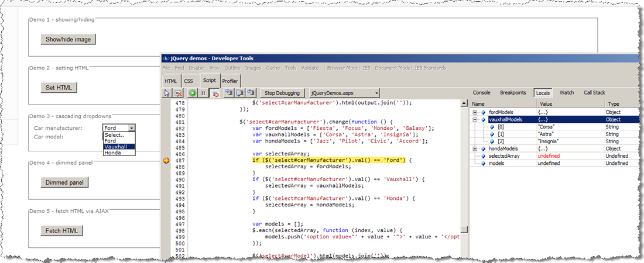
Task: Expand the fordModels node in Locals
Action: (475, 112)
